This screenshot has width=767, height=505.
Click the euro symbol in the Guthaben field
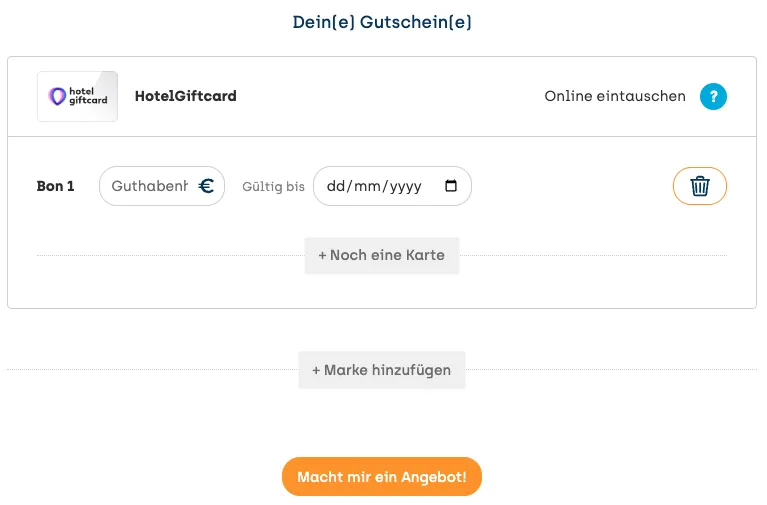206,186
